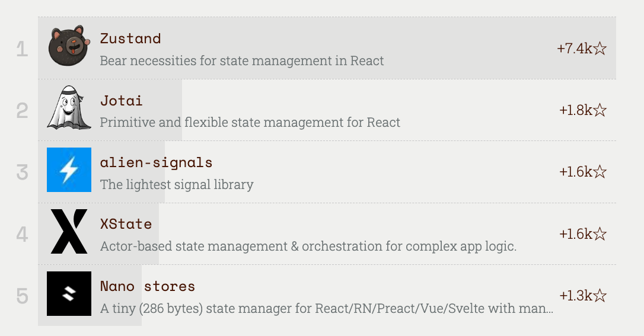This screenshot has height=336, width=644.
Task: Open the Zustand project title link
Action: coord(130,39)
